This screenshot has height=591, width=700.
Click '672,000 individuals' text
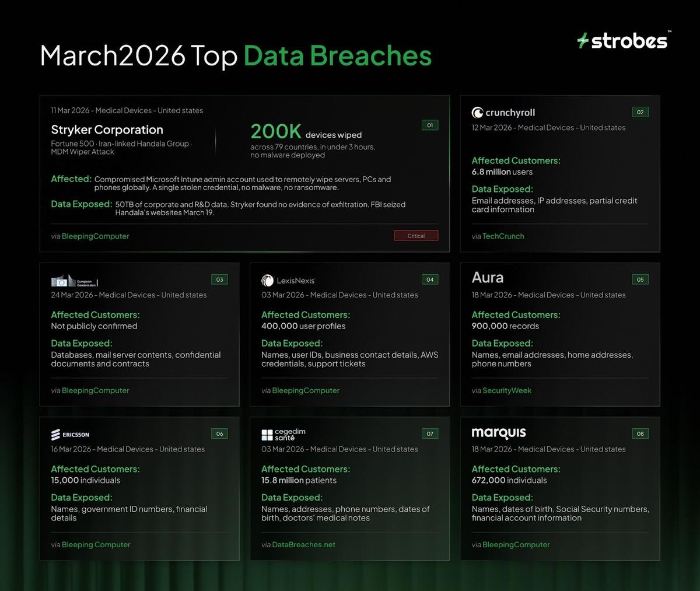pos(509,480)
